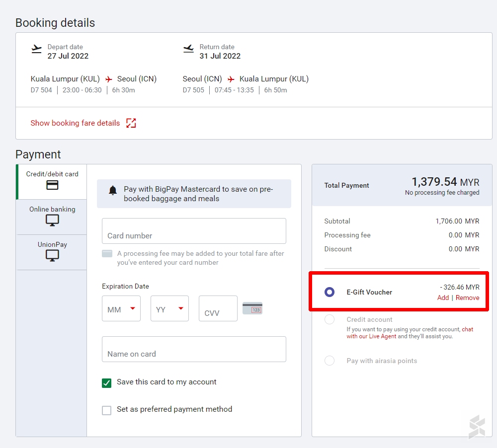This screenshot has height=448, width=497.
Task: Click the return flight landing icon
Action: [188, 49]
